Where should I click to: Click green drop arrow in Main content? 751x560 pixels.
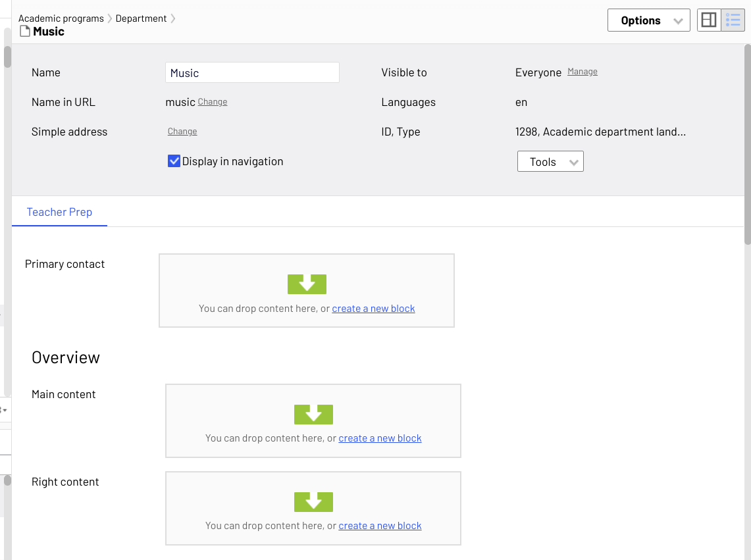(x=313, y=414)
